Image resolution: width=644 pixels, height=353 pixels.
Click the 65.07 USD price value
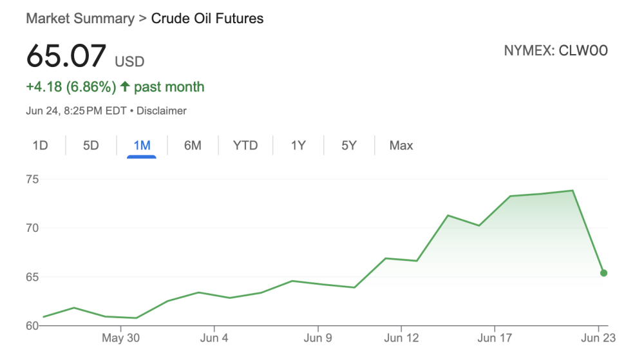[x=85, y=56]
